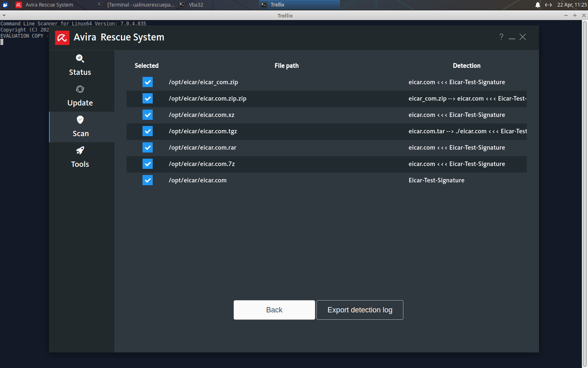Image resolution: width=588 pixels, height=368 pixels.
Task: Open Update via the refresh icon
Action: coord(80,89)
